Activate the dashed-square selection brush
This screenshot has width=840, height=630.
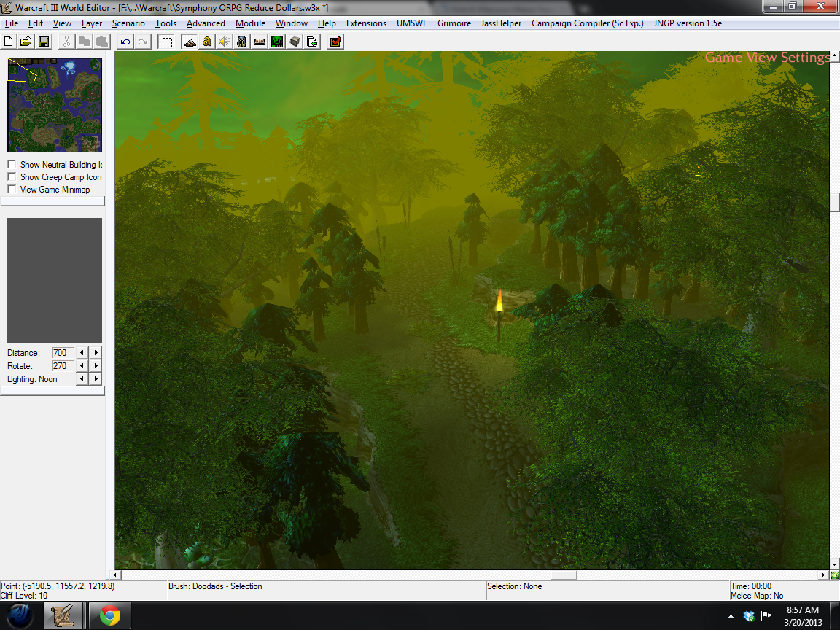(167, 42)
